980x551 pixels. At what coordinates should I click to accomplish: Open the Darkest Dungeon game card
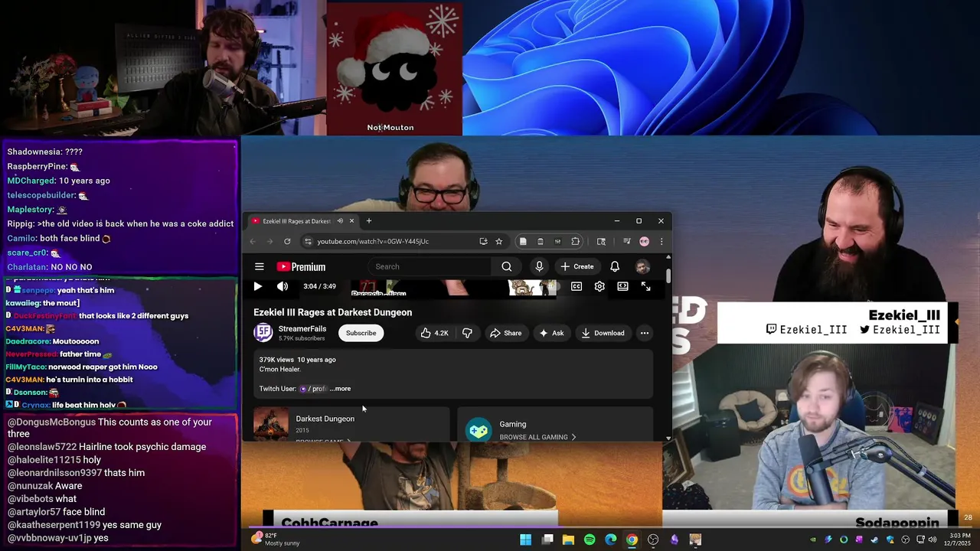(351, 424)
